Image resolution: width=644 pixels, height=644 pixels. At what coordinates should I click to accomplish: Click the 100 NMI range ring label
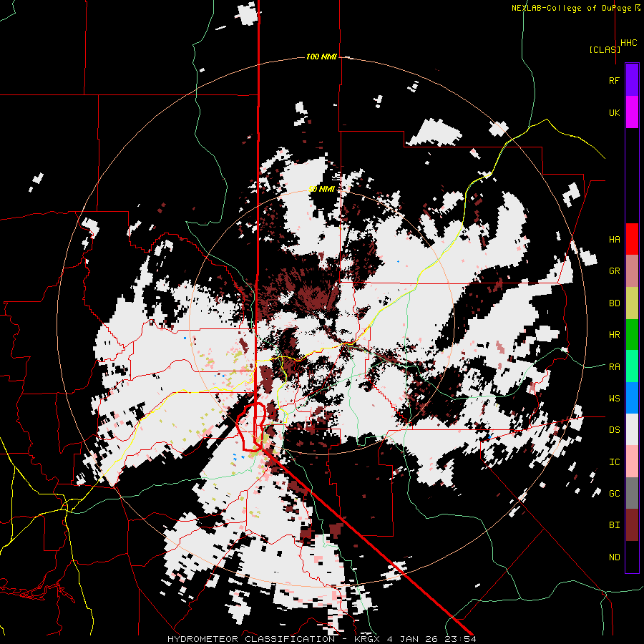321,57
